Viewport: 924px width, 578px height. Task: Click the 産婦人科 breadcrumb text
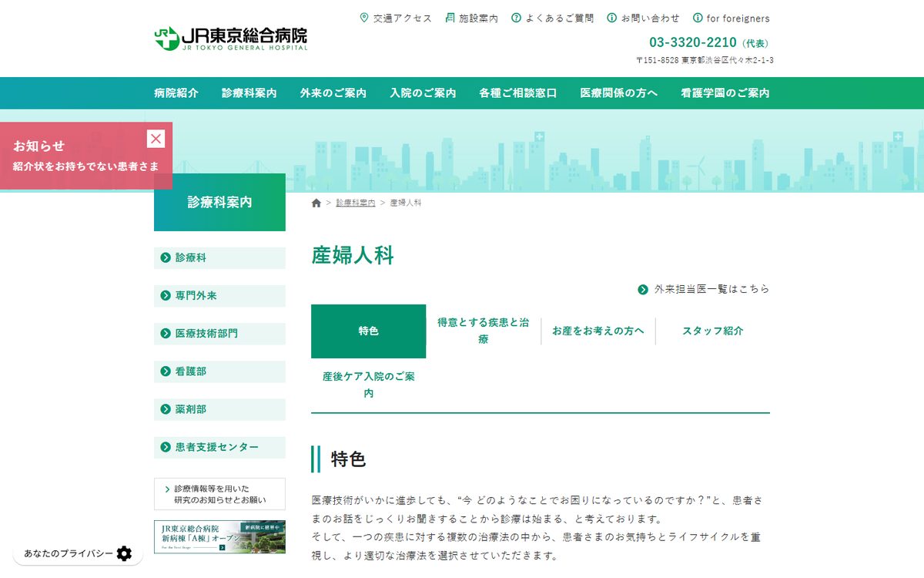(x=406, y=203)
